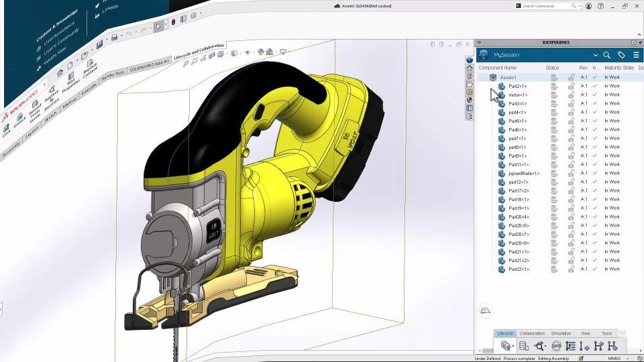Select jigsawBlade<1> component

[x=524, y=174]
